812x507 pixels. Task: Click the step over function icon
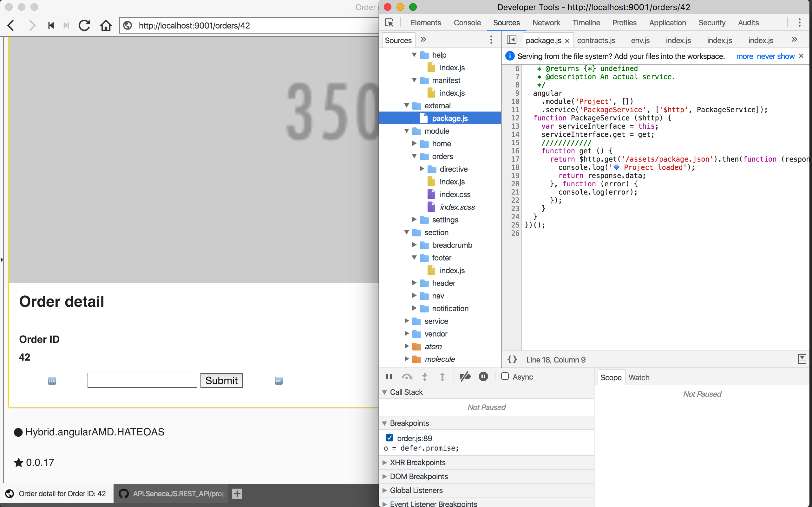pos(407,376)
